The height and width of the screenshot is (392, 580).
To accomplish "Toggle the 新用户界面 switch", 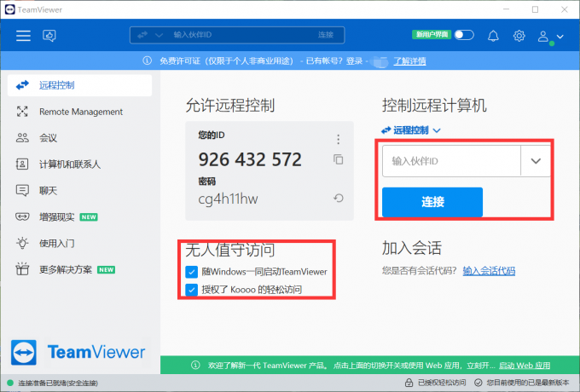I will 464,35.
